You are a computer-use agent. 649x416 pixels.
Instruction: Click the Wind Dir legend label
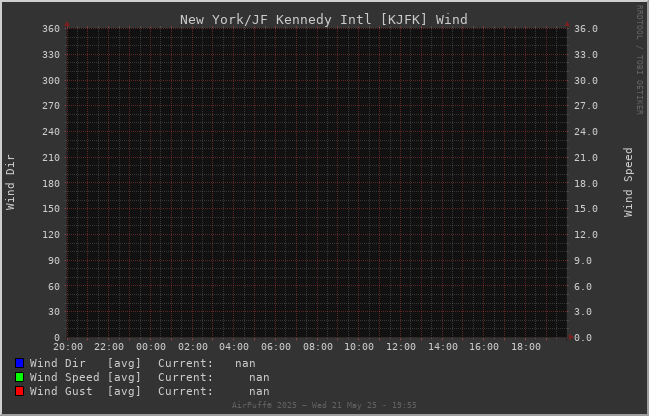pos(58,363)
